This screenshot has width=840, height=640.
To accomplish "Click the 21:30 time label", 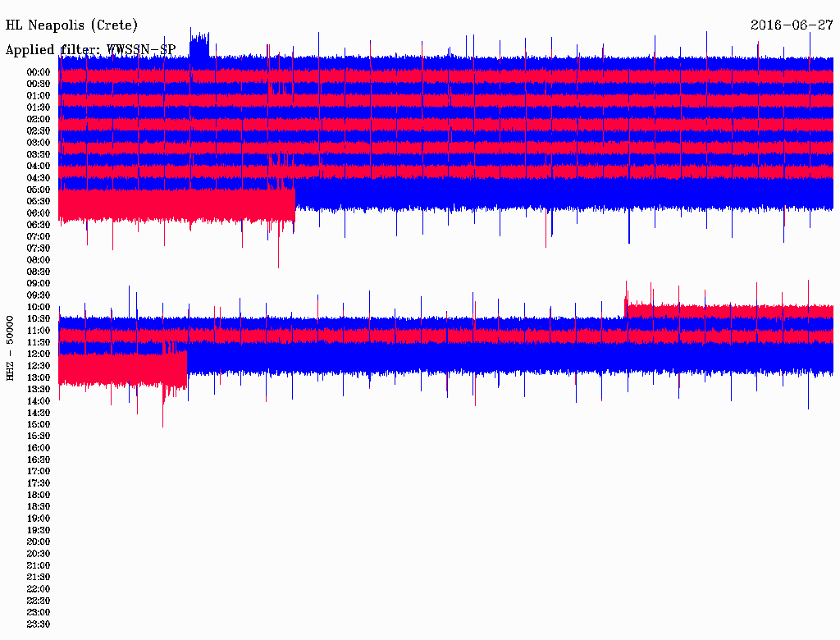I will pos(39,578).
